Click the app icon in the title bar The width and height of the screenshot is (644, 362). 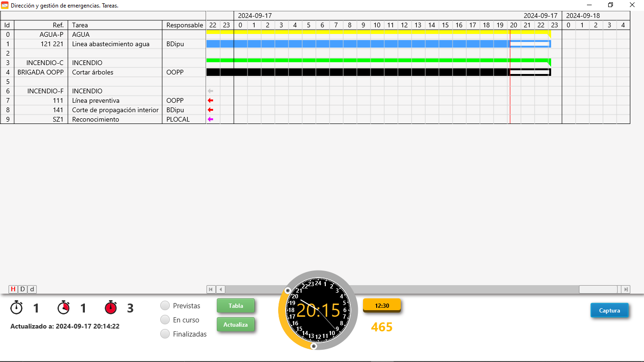5,5
